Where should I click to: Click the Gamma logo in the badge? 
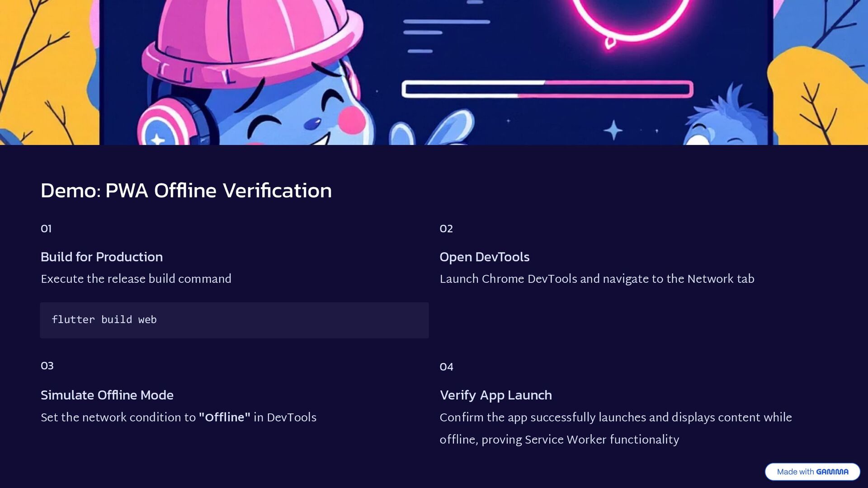click(x=832, y=472)
